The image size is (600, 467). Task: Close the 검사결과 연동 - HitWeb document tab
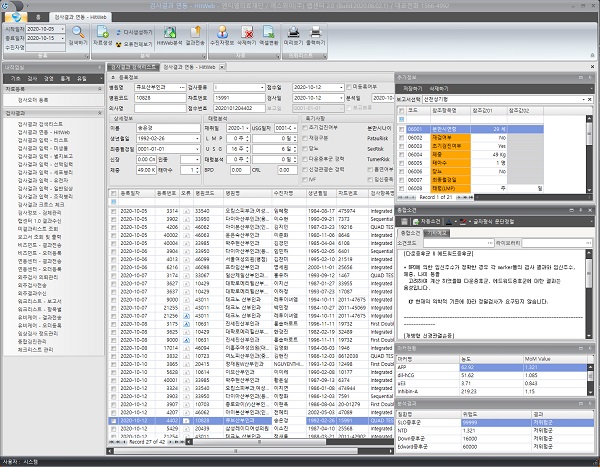coord(222,67)
